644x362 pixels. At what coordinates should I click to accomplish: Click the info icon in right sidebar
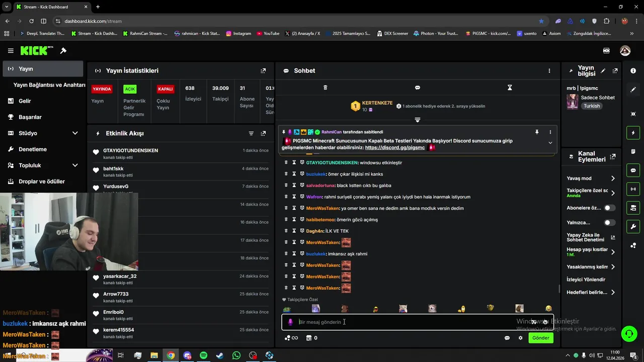[633, 71]
